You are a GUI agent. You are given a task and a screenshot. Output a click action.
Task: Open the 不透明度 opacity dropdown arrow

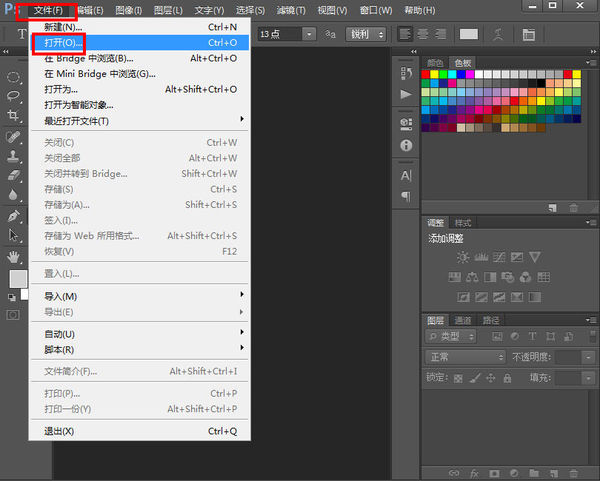tap(588, 357)
